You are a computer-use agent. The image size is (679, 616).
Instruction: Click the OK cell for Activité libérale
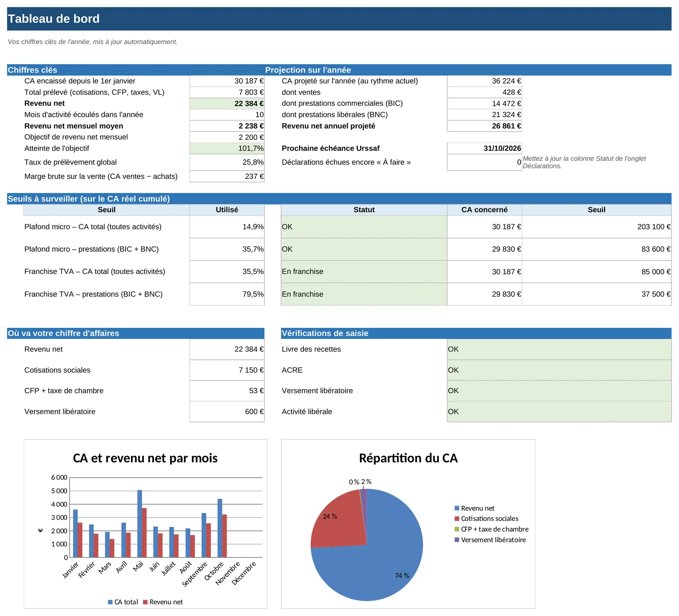[x=559, y=412]
